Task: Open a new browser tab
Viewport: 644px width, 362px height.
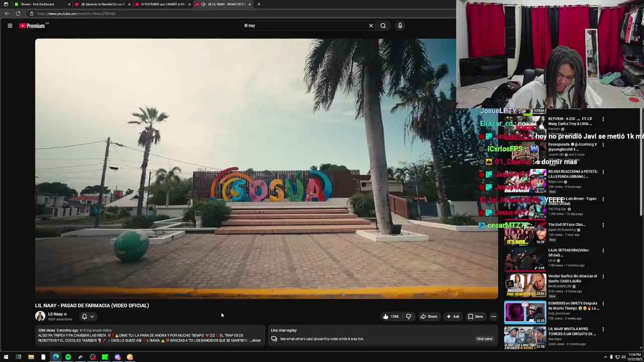Action: point(259,4)
